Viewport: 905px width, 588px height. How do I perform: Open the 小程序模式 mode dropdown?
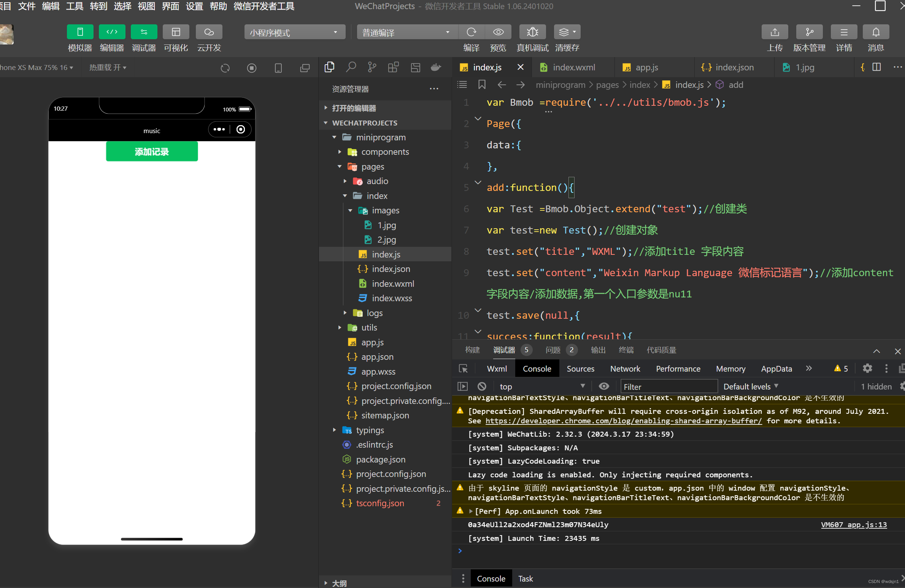pos(294,32)
